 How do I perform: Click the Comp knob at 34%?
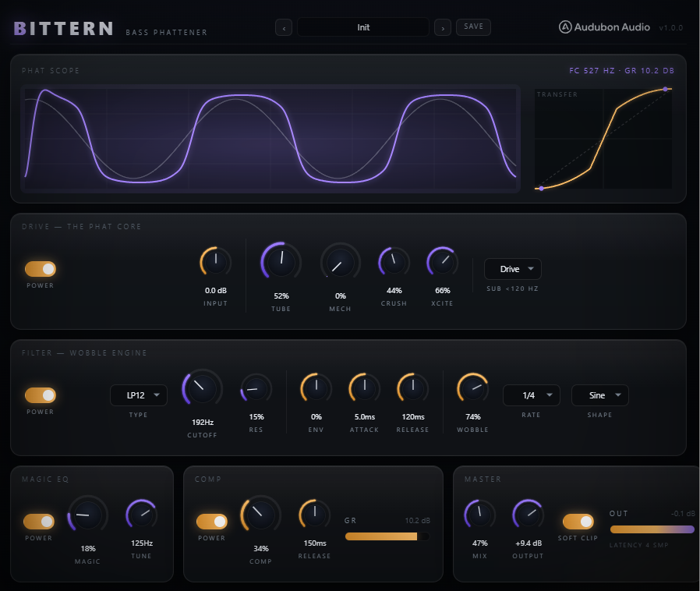coord(260,515)
